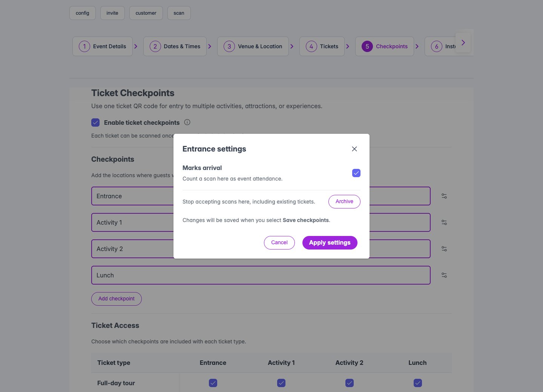Click the Ticket type column header
Screen dimensions: 543x392
click(x=114, y=363)
